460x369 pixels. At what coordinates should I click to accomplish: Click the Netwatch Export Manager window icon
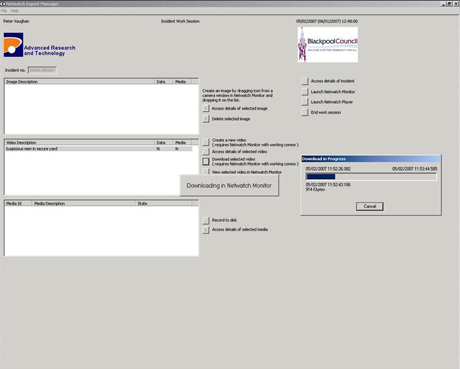pyautogui.click(x=3, y=4)
